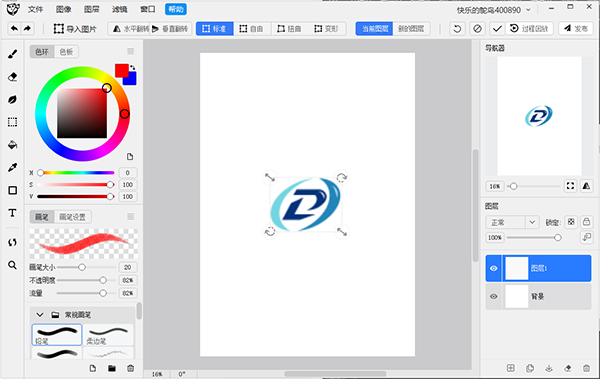The width and height of the screenshot is (600, 379).
Task: Select the 自由 transform mode
Action: pyautogui.click(x=252, y=29)
